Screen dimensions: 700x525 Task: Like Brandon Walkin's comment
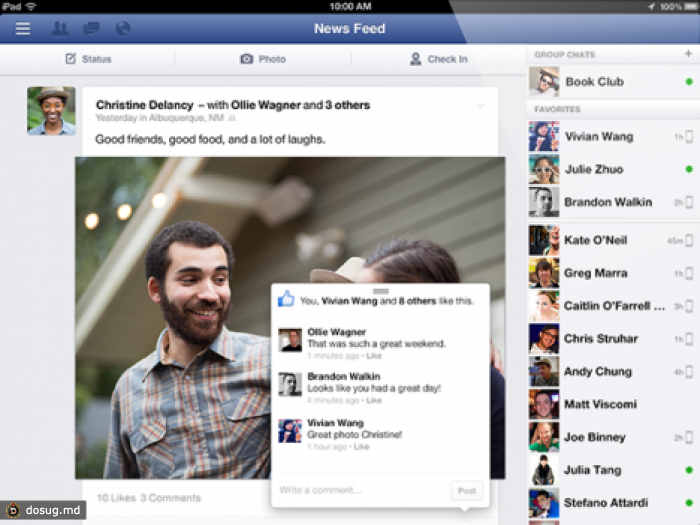[374, 400]
